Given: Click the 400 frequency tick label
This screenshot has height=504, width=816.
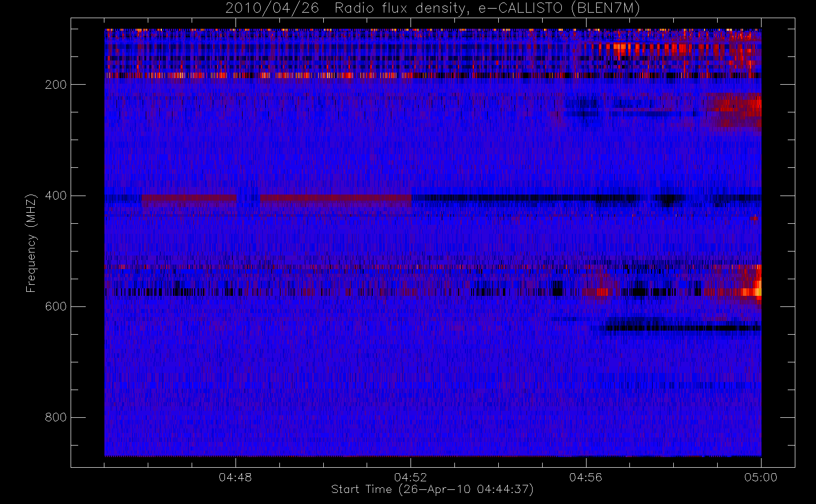Looking at the screenshot, I should click(56, 196).
